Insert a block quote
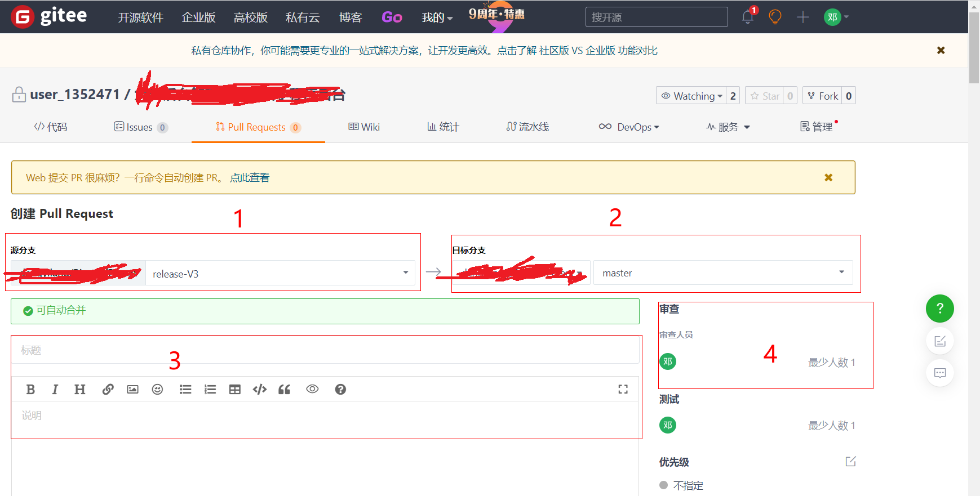Screen dimensions: 980x496 (285, 389)
